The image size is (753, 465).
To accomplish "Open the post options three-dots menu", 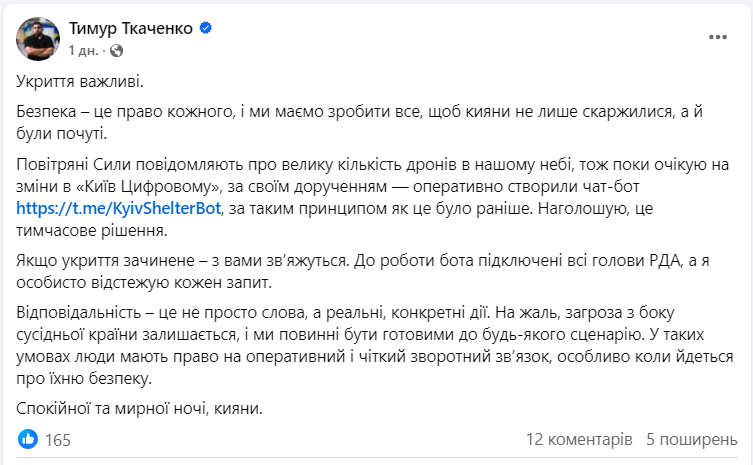I will pos(717,36).
